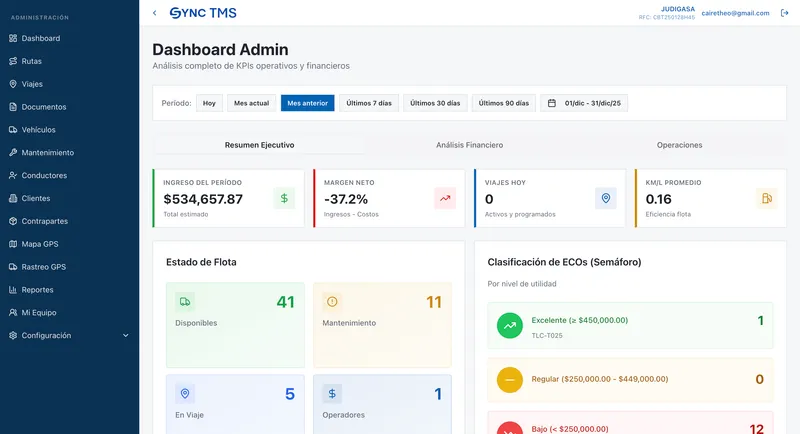
Task: Click the red trend icon on Margen Neto
Action: tap(445, 198)
